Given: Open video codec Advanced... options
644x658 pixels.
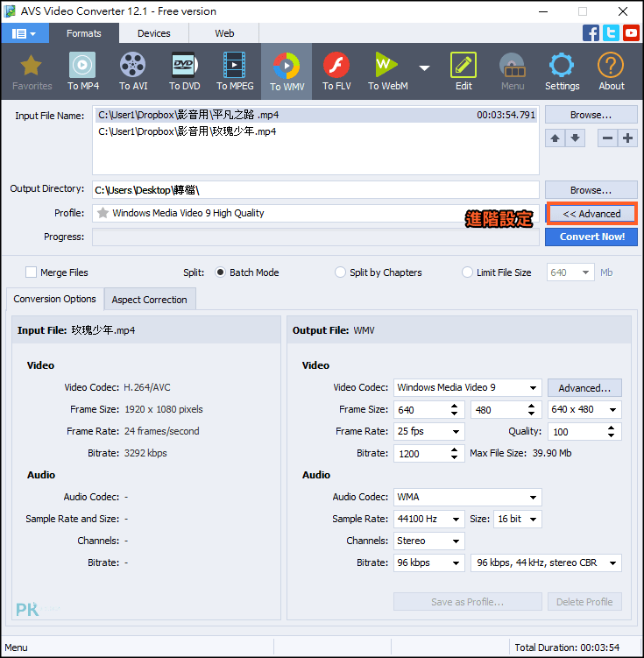Looking at the screenshot, I should pos(584,388).
